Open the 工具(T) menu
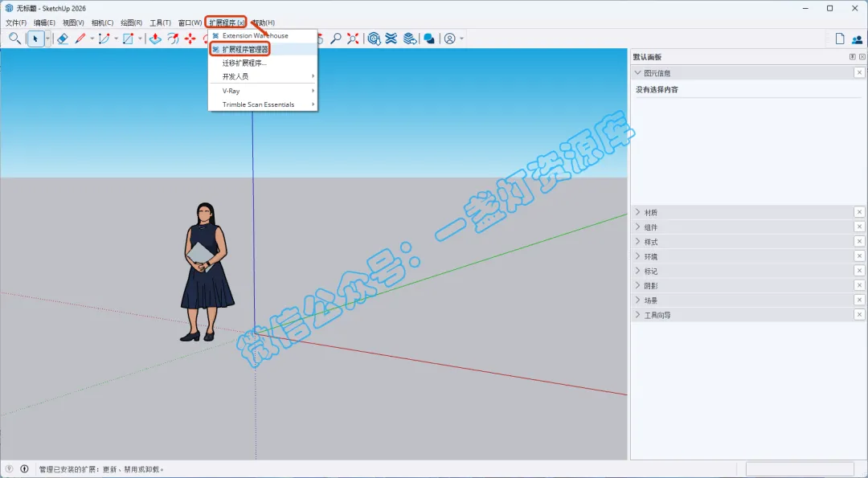Screen dimensions: 868x478 pyautogui.click(x=160, y=22)
